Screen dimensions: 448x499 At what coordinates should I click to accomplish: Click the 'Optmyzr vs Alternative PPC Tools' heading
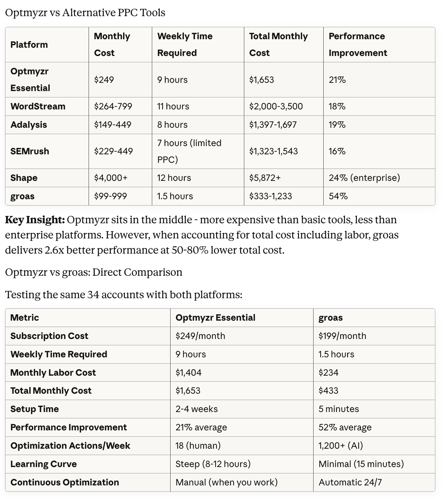pos(85,13)
